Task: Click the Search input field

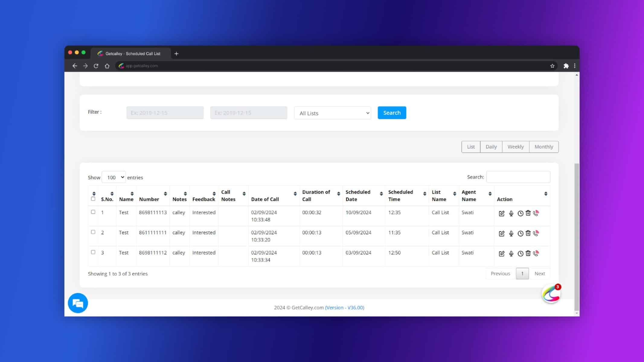Action: point(518,176)
